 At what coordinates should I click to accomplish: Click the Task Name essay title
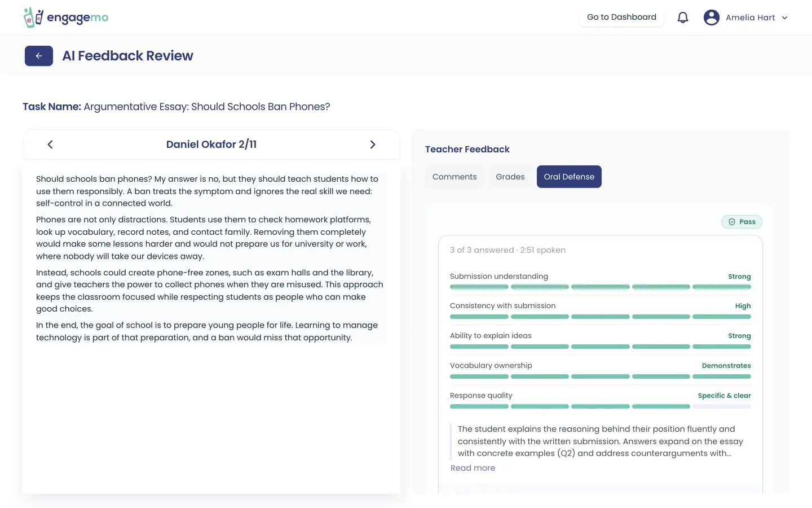pyautogui.click(x=206, y=107)
